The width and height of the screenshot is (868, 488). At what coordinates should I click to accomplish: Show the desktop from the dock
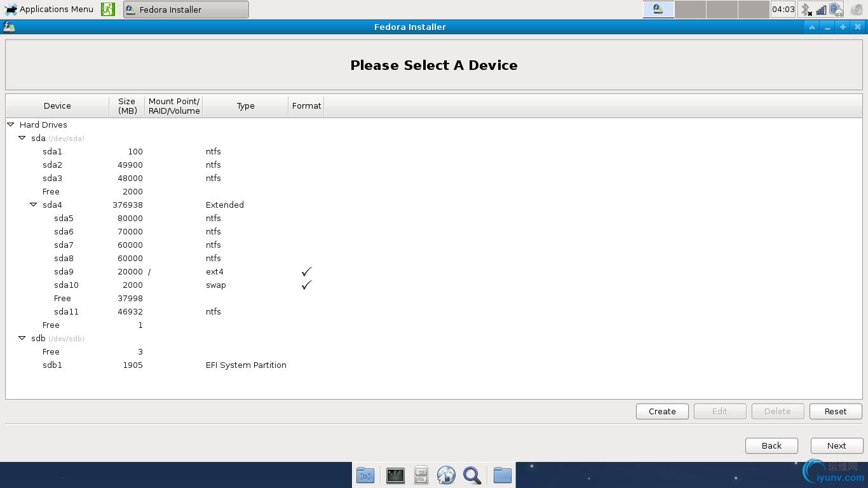tap(365, 475)
